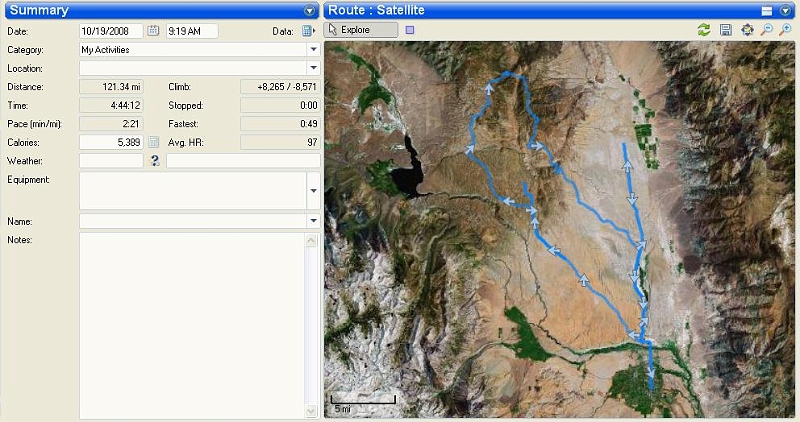This screenshot has height=422, width=800.
Task: Expand the Location dropdown arrow
Action: [313, 68]
